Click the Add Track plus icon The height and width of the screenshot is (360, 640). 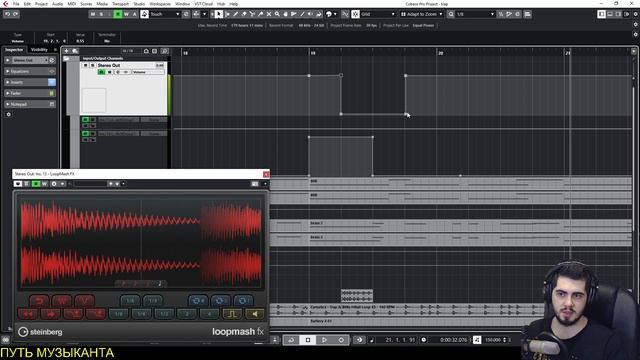(67, 51)
